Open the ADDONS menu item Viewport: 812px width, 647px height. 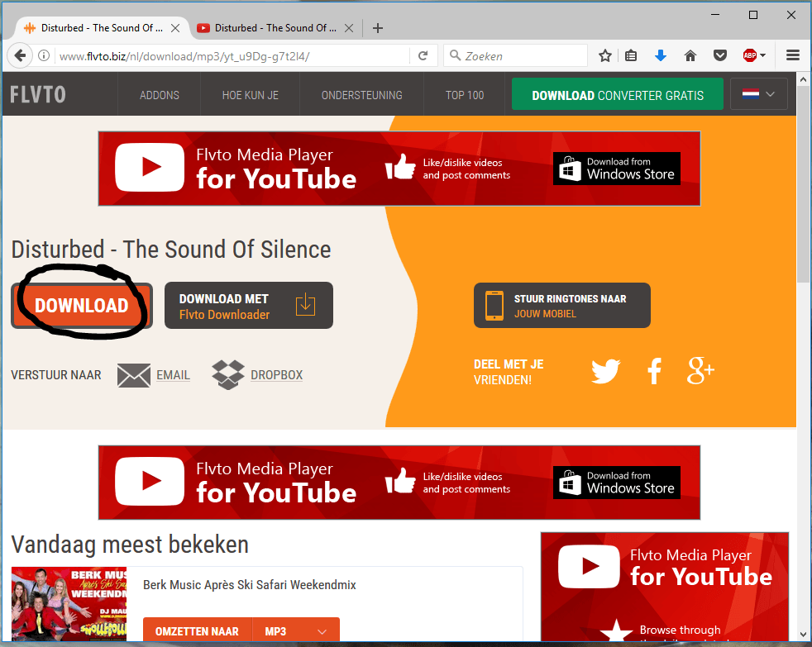click(159, 95)
